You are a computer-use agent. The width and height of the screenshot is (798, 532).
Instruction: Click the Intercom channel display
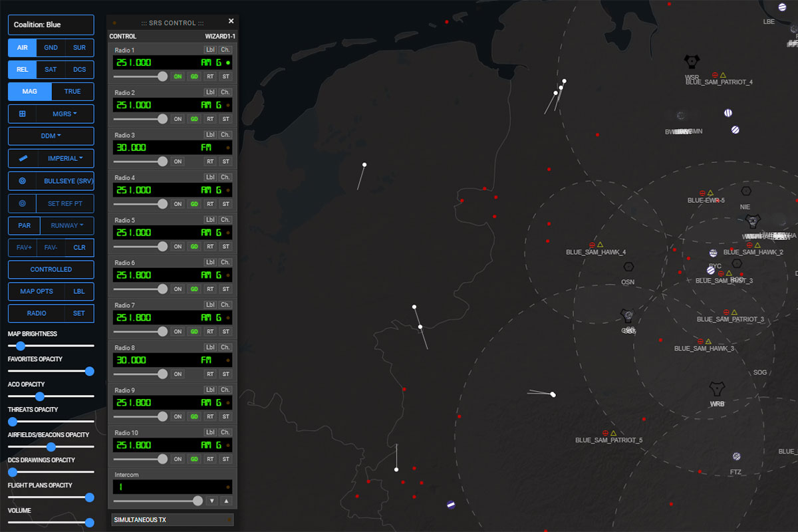pos(172,487)
